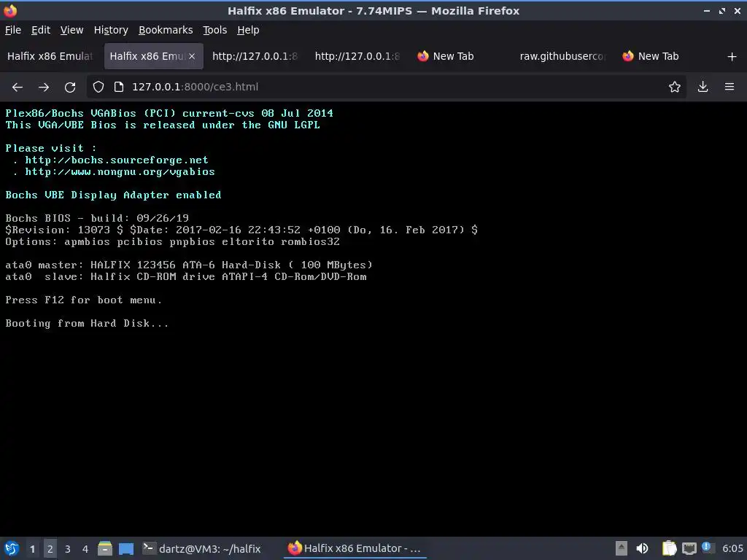Switch to the last New Tab
The image size is (747, 560).
pos(665,56)
